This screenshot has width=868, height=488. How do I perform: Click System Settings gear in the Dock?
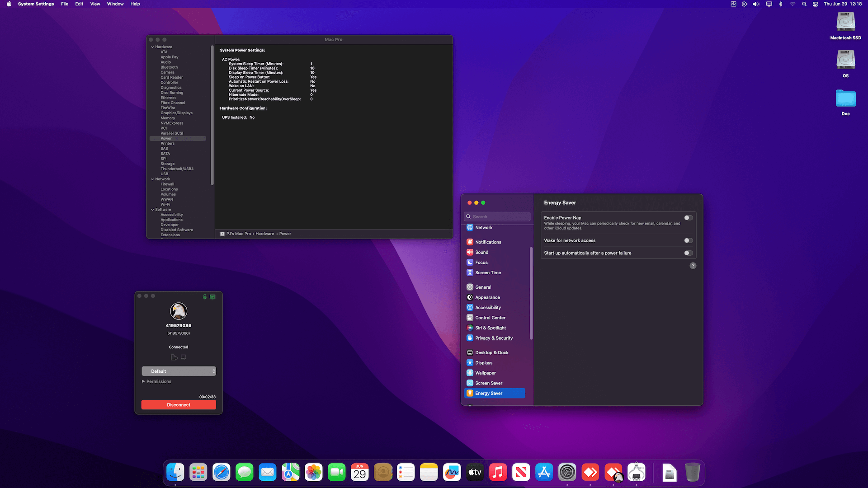pyautogui.click(x=567, y=473)
